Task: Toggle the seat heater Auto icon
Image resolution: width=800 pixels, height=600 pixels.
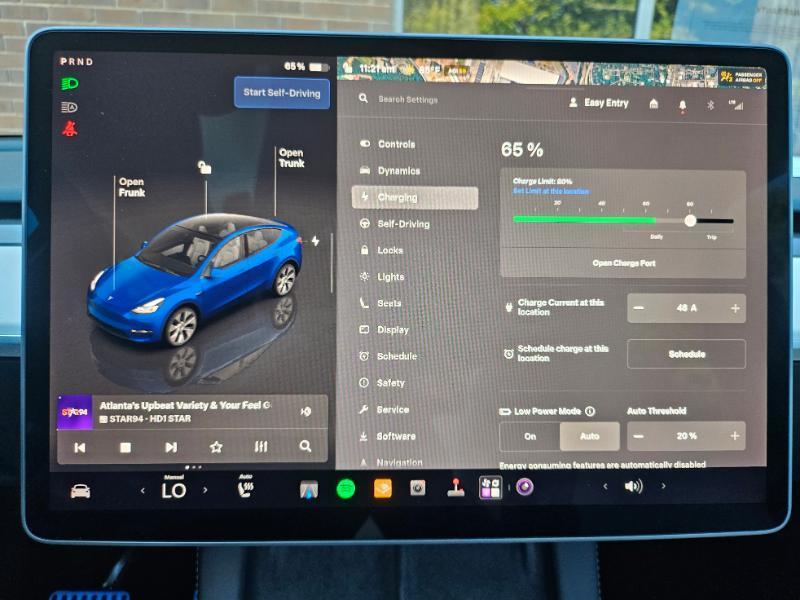Action: 245,486
